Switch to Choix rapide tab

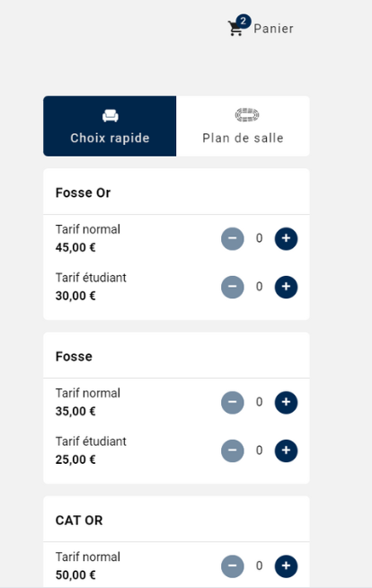point(110,126)
